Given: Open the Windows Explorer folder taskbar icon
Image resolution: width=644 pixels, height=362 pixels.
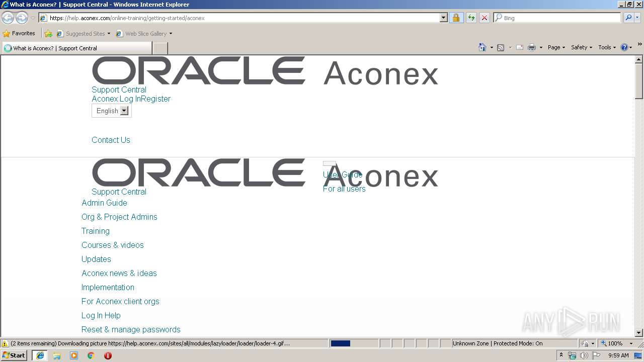Looking at the screenshot, I should tap(57, 355).
